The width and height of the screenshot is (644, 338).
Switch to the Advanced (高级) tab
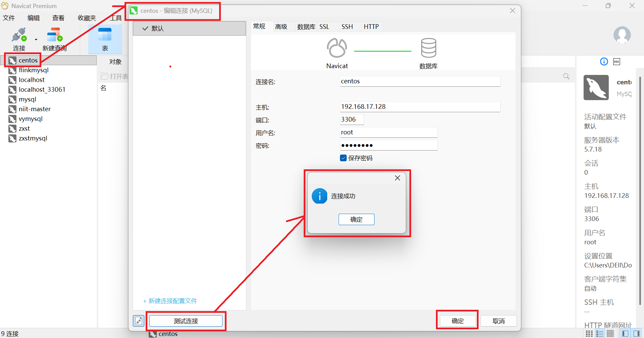click(x=281, y=27)
